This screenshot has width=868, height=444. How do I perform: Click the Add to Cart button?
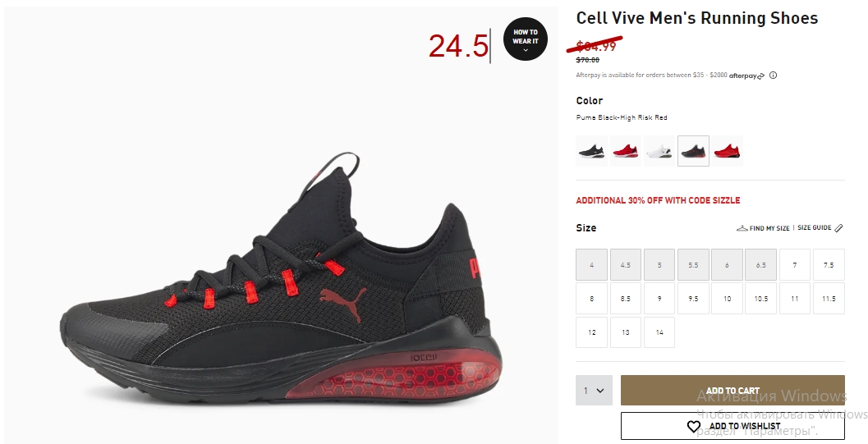point(733,391)
